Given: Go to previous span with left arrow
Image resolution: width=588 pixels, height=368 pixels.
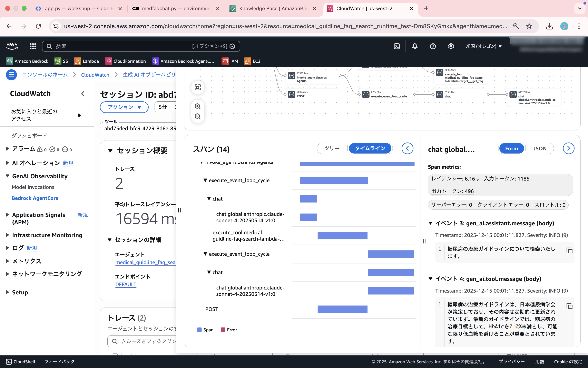Looking at the screenshot, I should [408, 148].
